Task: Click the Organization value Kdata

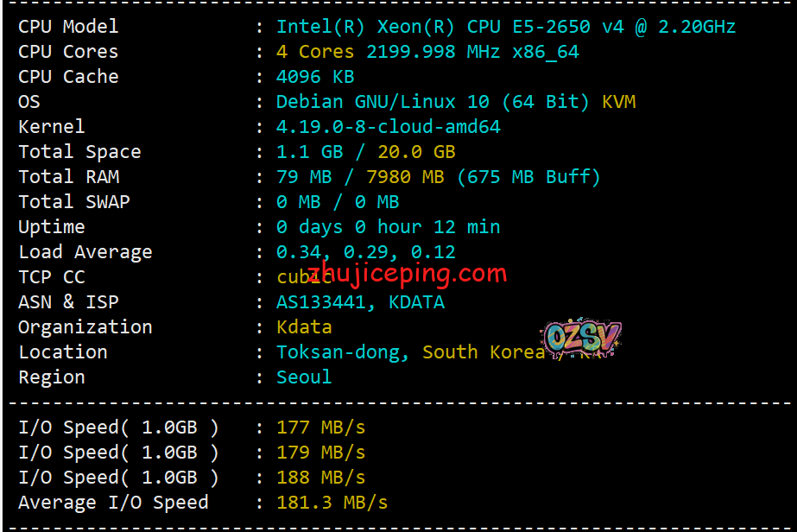Action: pyautogui.click(x=304, y=327)
